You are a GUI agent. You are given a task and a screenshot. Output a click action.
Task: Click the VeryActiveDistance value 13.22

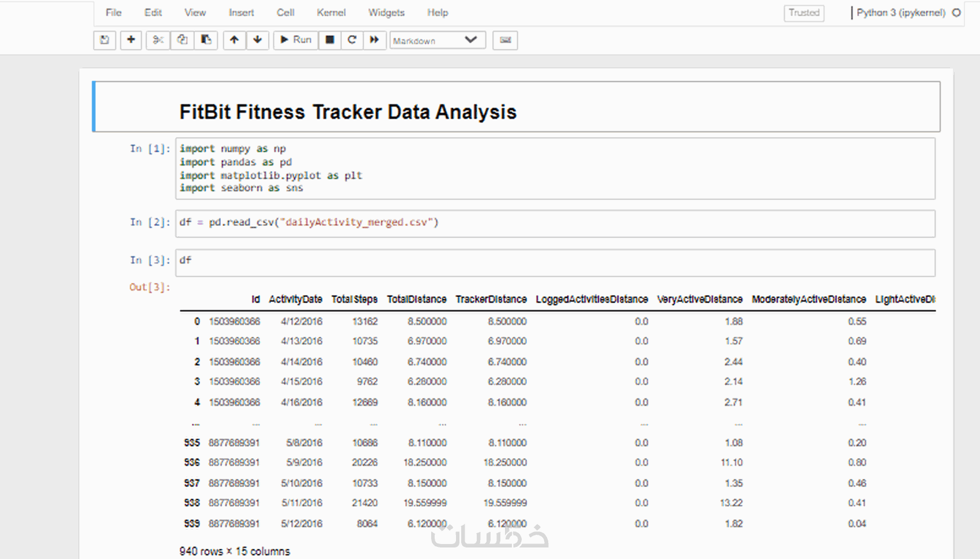pos(732,503)
